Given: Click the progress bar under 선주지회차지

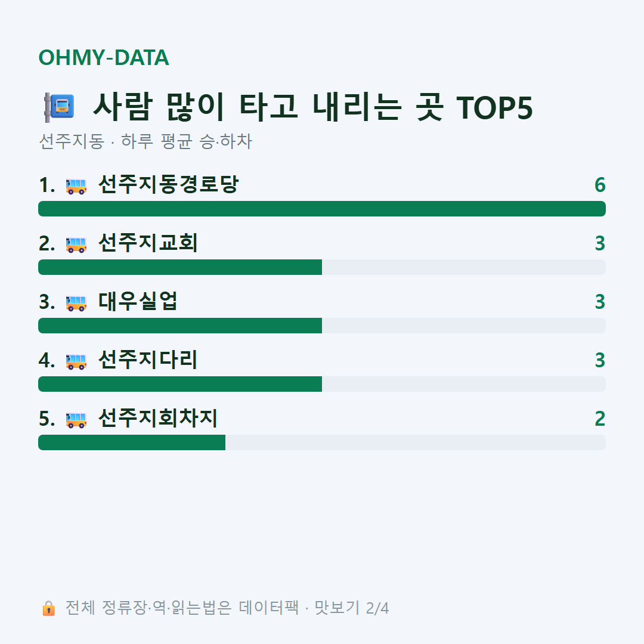Looking at the screenshot, I should (322, 442).
